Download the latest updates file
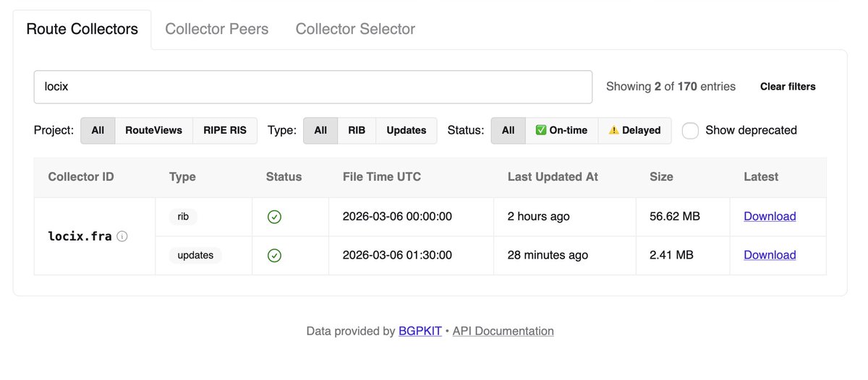 770,255
